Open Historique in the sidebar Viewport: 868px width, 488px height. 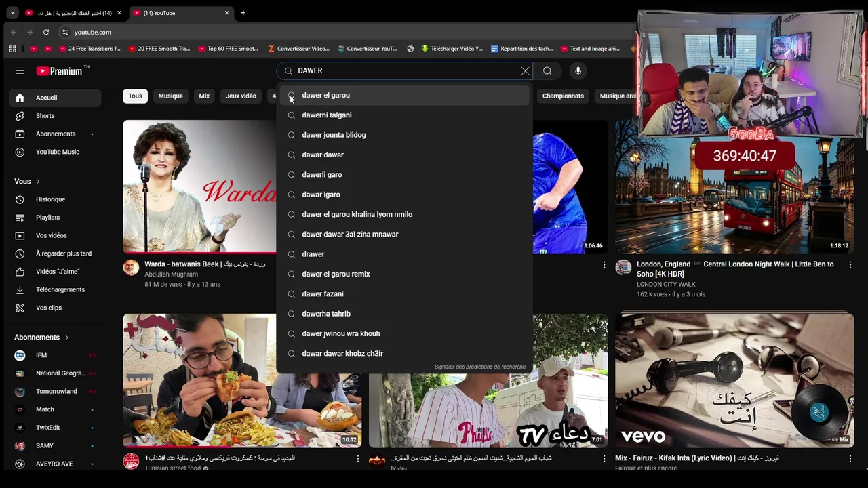pyautogui.click(x=55, y=199)
